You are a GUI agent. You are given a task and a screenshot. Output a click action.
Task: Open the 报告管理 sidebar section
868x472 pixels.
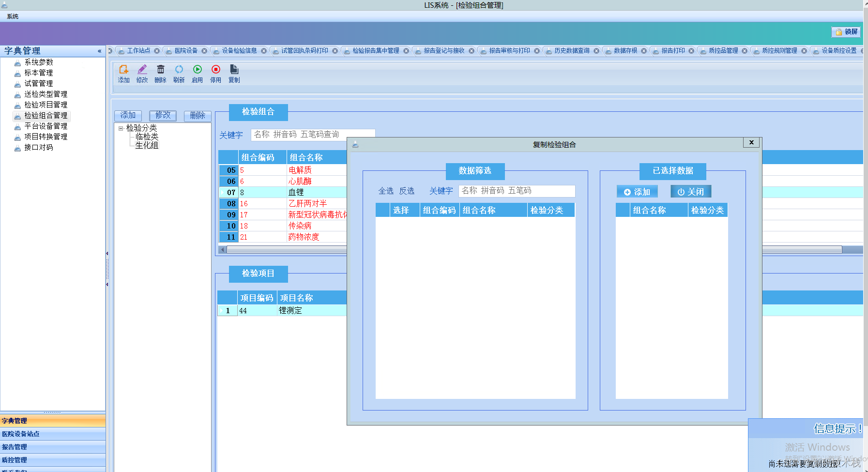pyautogui.click(x=53, y=447)
